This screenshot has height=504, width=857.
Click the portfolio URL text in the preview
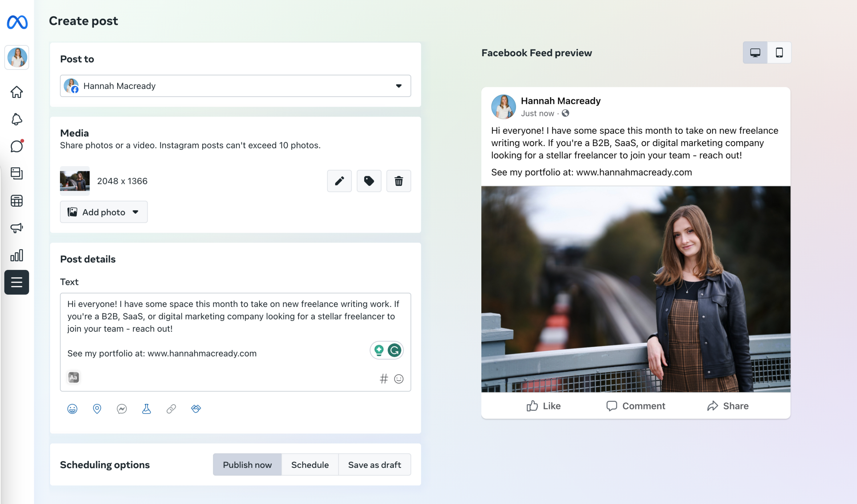pyautogui.click(x=634, y=172)
